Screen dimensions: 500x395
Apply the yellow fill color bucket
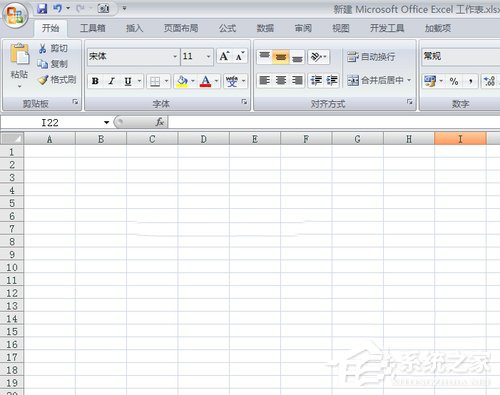click(x=182, y=81)
